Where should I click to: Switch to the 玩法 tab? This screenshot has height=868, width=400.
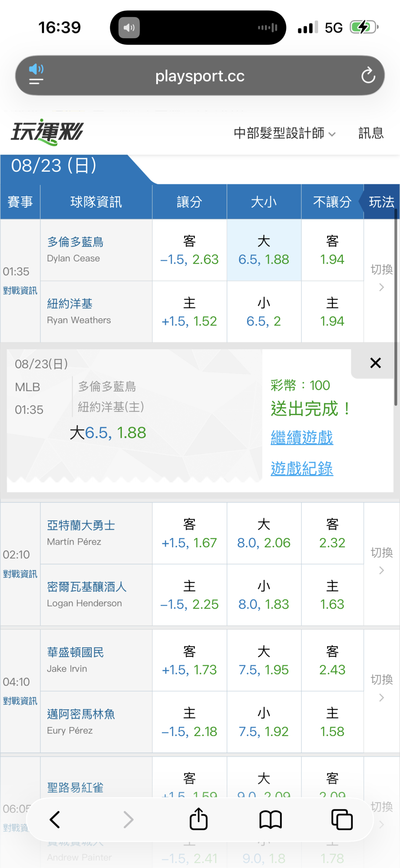(x=381, y=202)
